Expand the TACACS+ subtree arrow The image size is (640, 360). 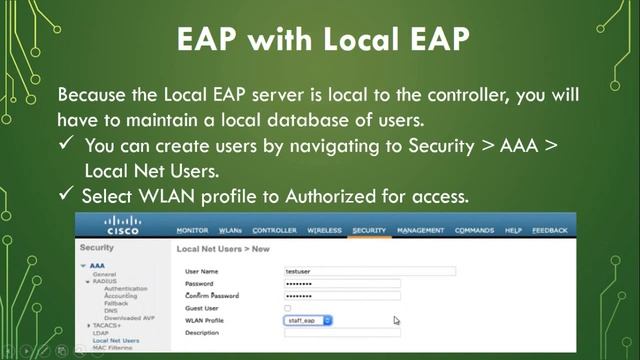click(89, 326)
